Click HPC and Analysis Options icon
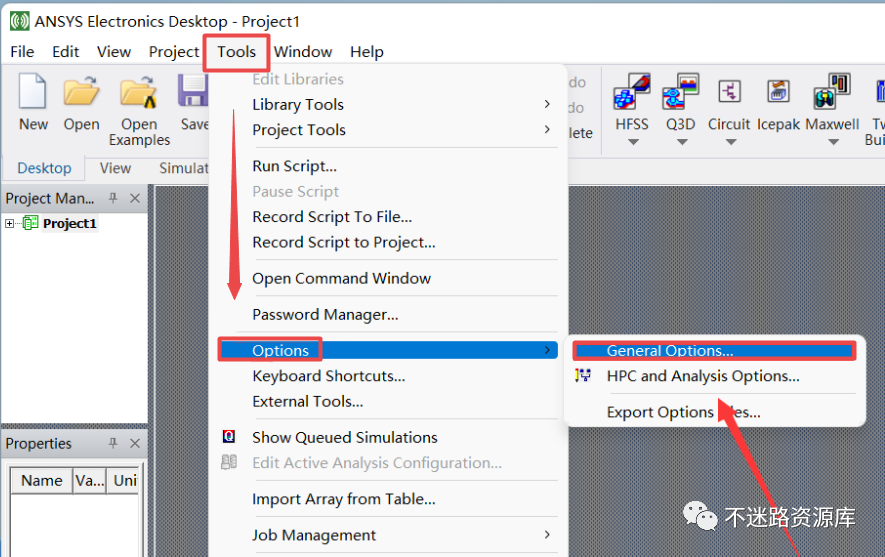Screen dimensions: 885x557 click(x=582, y=375)
